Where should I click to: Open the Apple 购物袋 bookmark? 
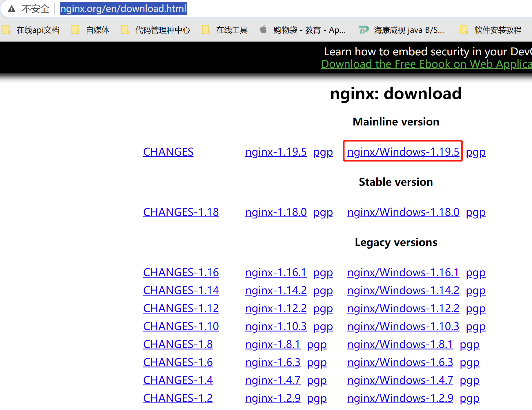click(x=302, y=30)
